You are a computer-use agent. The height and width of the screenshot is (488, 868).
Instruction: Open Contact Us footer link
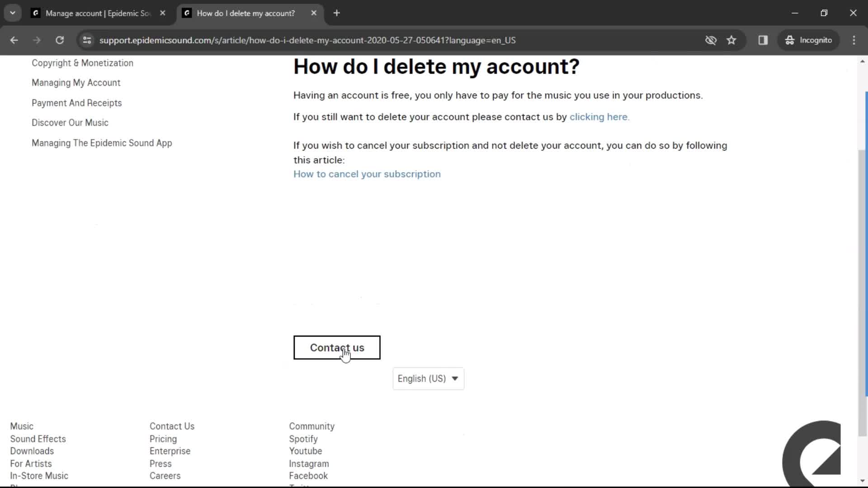(172, 426)
